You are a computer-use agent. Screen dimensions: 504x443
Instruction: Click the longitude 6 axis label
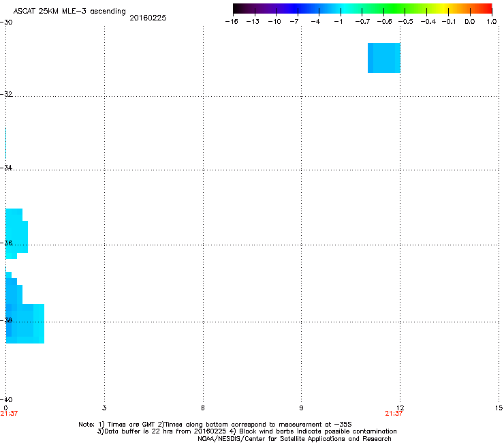coord(203,408)
